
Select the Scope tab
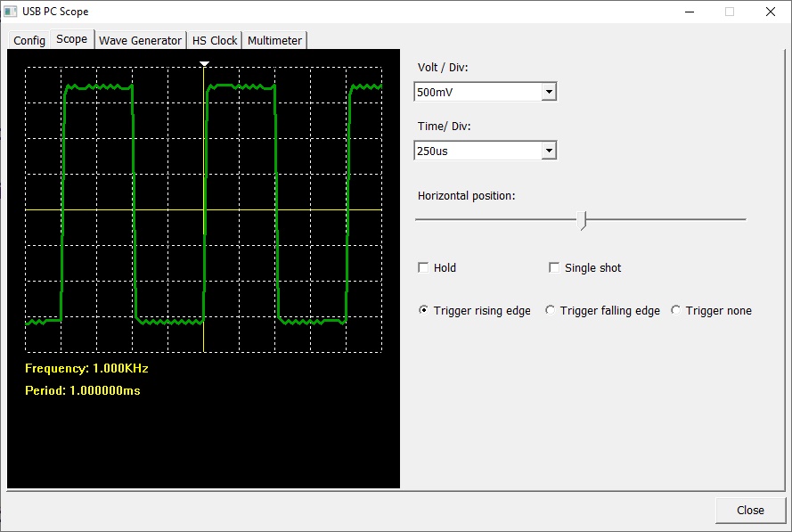(x=72, y=39)
